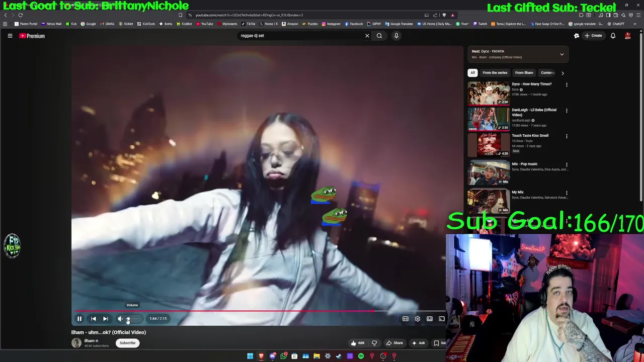Open ilham channel avatar

(x=76, y=343)
